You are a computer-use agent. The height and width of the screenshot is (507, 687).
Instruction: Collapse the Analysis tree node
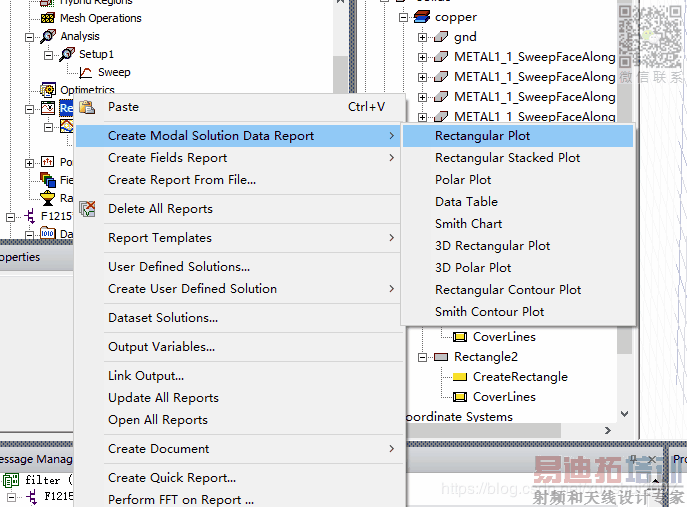(x=29, y=37)
